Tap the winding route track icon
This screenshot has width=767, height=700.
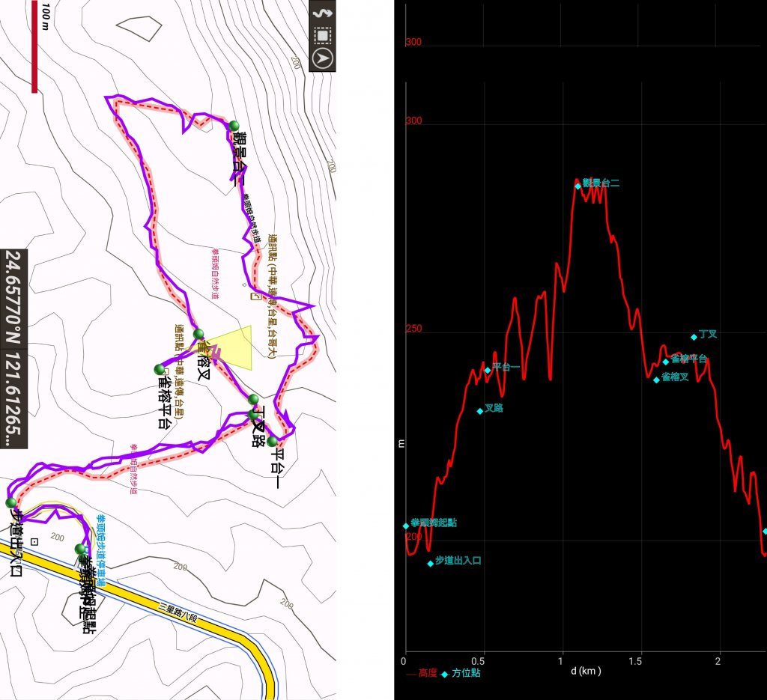322,13
